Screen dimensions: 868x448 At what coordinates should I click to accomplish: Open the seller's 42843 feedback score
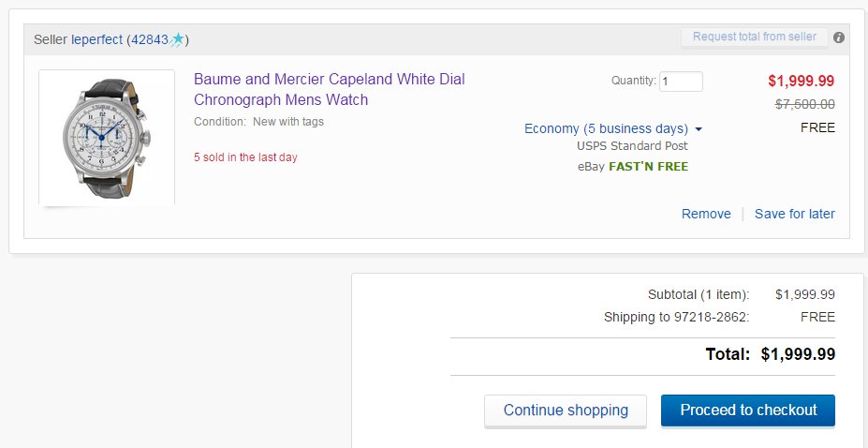150,40
